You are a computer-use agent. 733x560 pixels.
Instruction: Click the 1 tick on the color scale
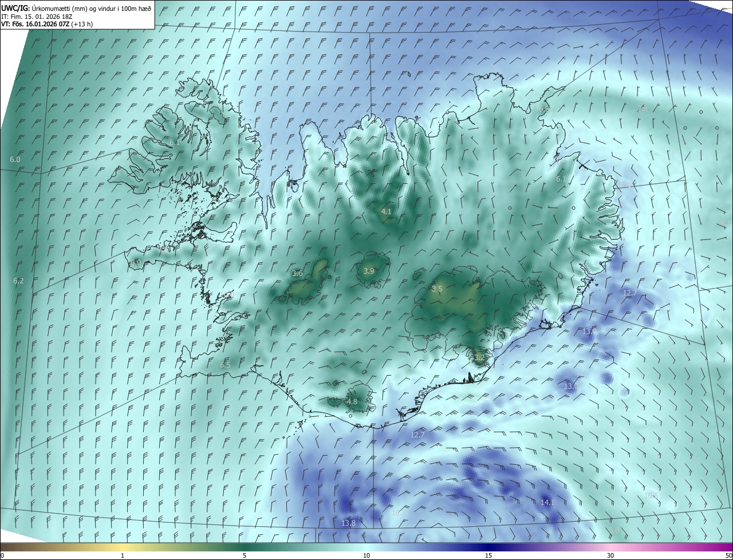pyautogui.click(x=123, y=555)
